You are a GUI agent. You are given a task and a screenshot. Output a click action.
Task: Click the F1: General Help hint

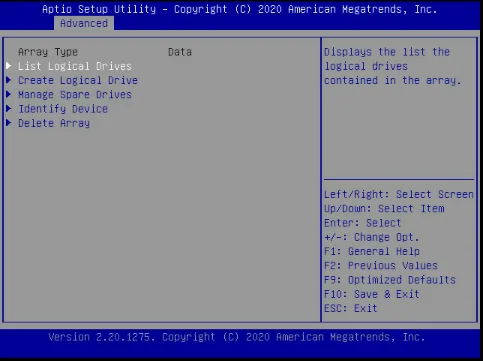pos(372,251)
